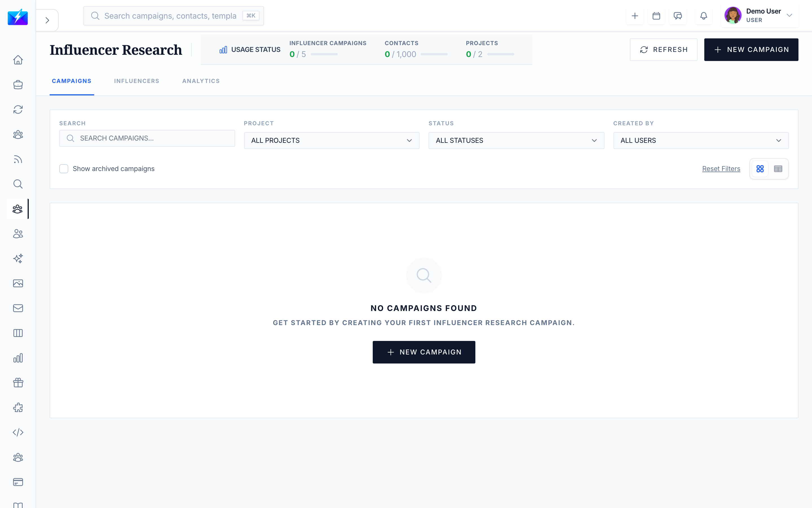Screen dimensions: 812x508
Task: Open the AI sparkles icon in sidebar
Action: (18, 258)
